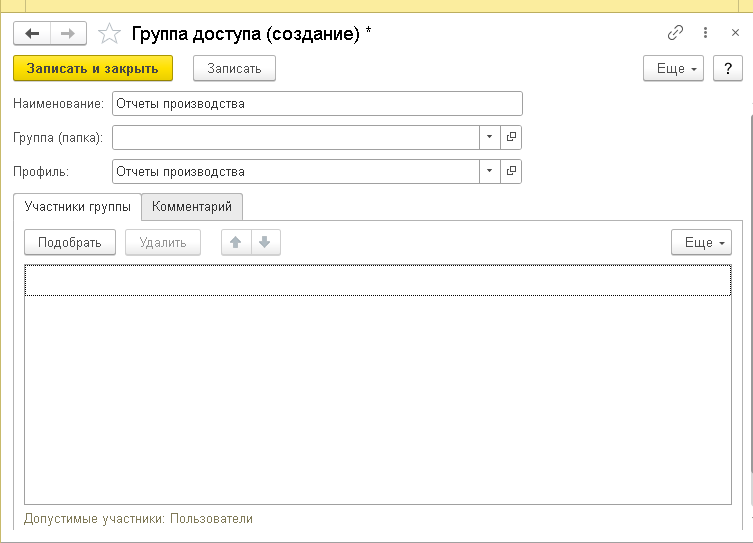Expand the Профиль dropdown list
The image size is (753, 543).
(x=490, y=171)
